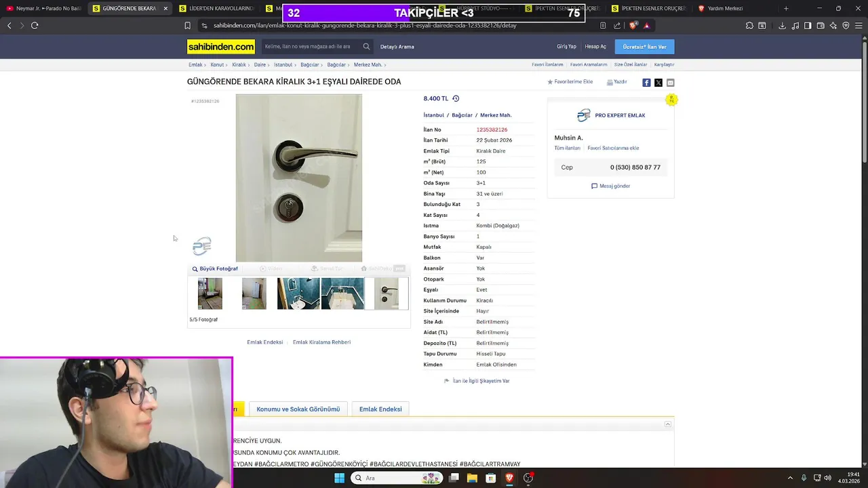This screenshot has height=488, width=868.
Task: Collapse the listing description panel arrow
Action: point(668,424)
